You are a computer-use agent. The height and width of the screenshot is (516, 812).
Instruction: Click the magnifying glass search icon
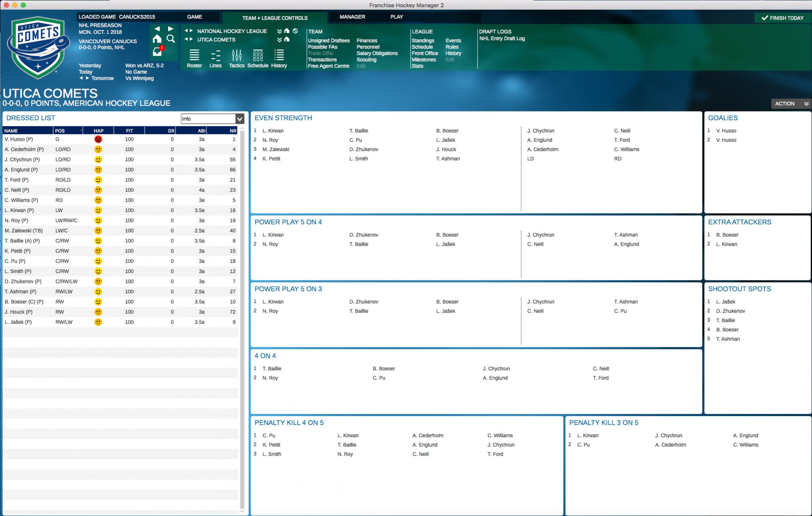pyautogui.click(x=171, y=39)
